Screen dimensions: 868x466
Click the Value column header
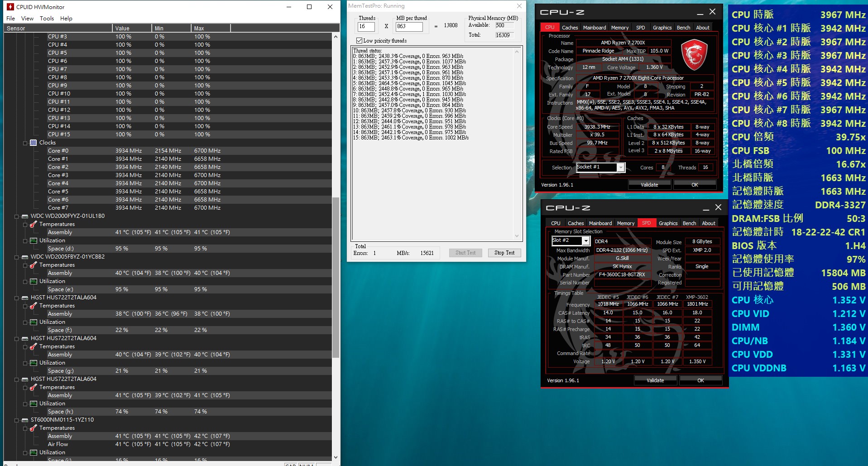[x=132, y=28]
